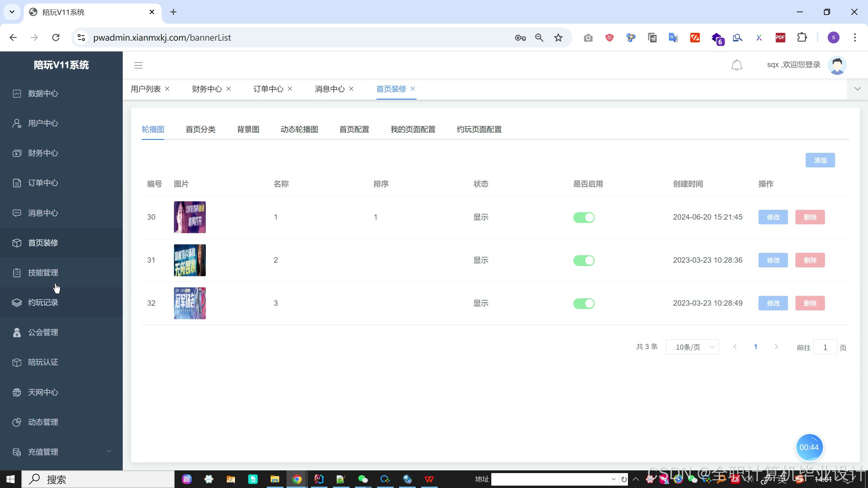The height and width of the screenshot is (488, 868).
Task: Click 修改 for banner 32
Action: (x=773, y=303)
